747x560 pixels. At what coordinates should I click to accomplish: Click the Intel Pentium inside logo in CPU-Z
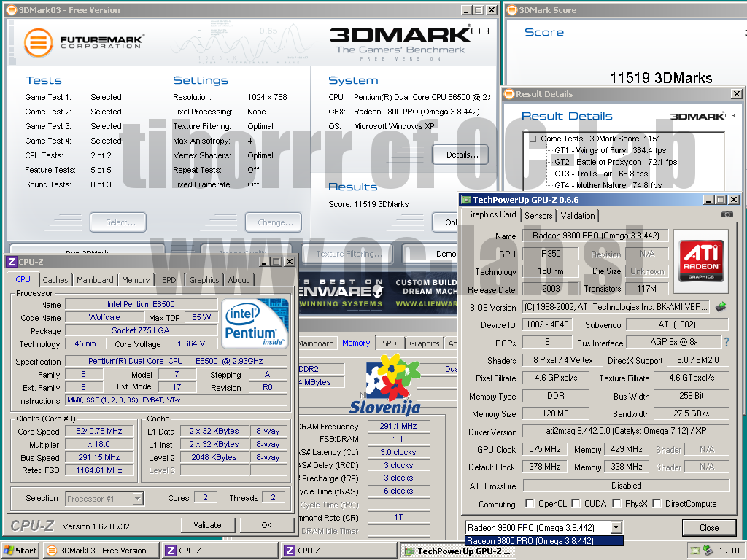pos(255,323)
